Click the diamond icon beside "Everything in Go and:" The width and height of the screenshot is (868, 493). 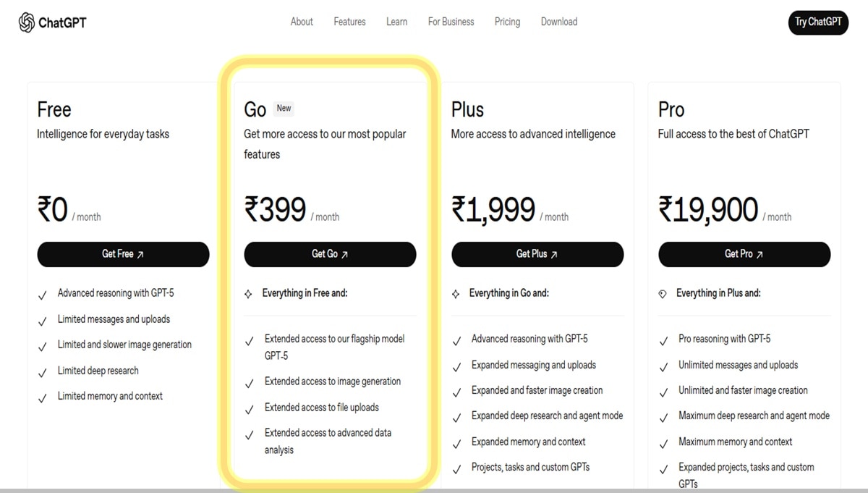coord(456,293)
